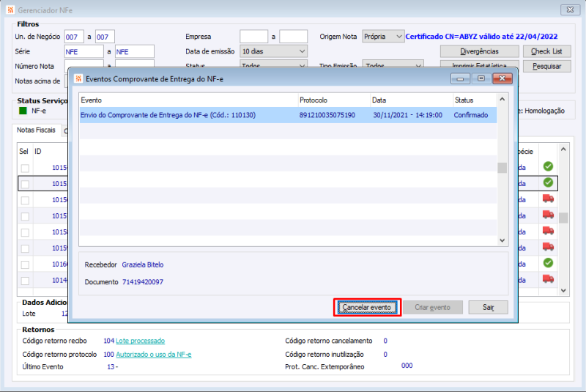Screen dimensions: 586x392
Task: Minimize the Eventos Comprovante de Entrega dialog
Action: tap(460, 78)
